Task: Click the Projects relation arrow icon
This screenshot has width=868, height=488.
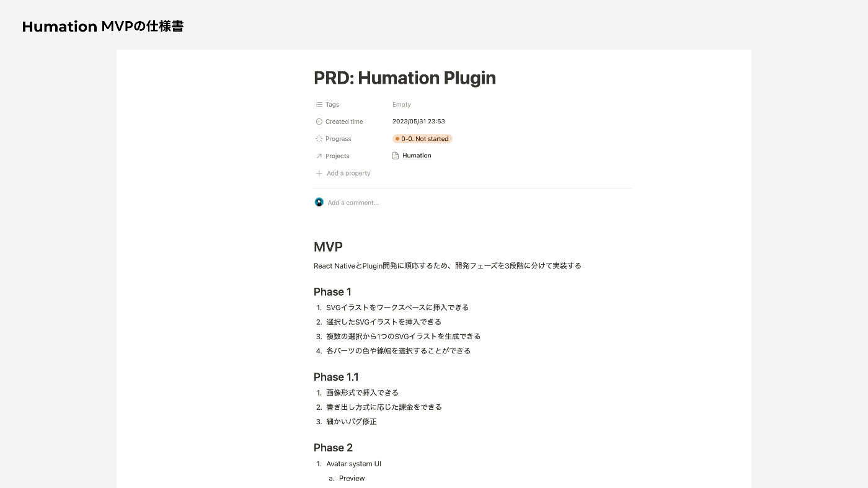Action: (x=319, y=156)
